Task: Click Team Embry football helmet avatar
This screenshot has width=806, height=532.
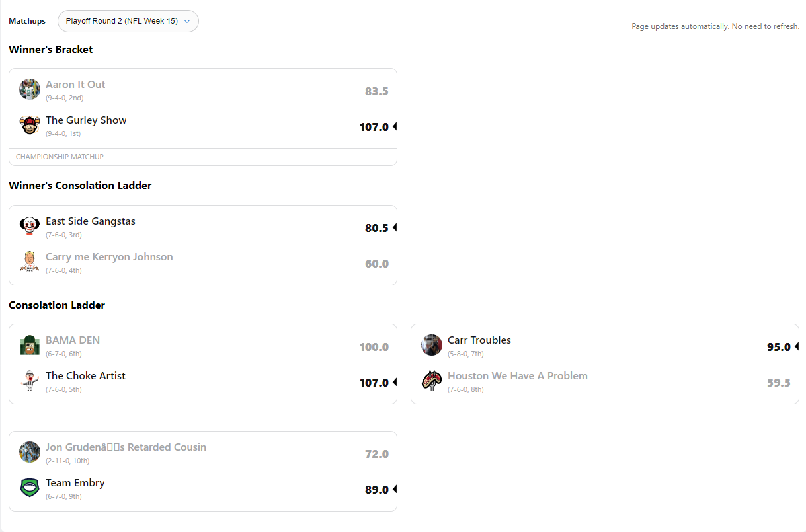Action: [30, 488]
